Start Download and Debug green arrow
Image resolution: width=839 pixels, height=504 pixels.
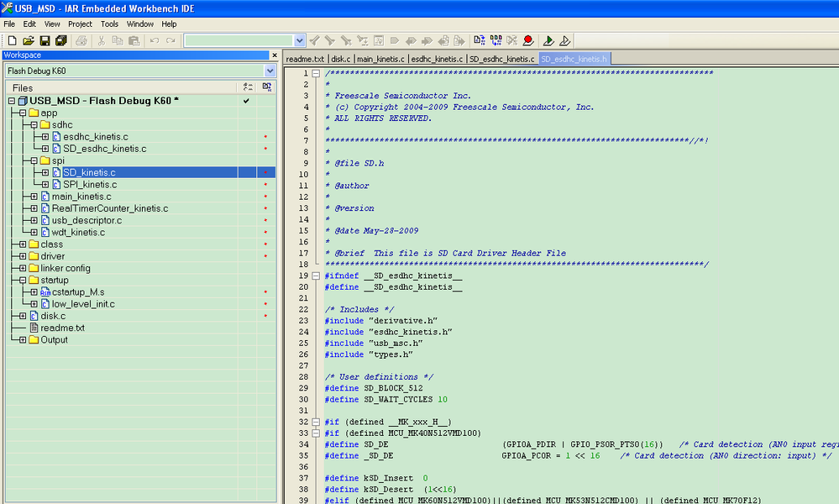548,40
